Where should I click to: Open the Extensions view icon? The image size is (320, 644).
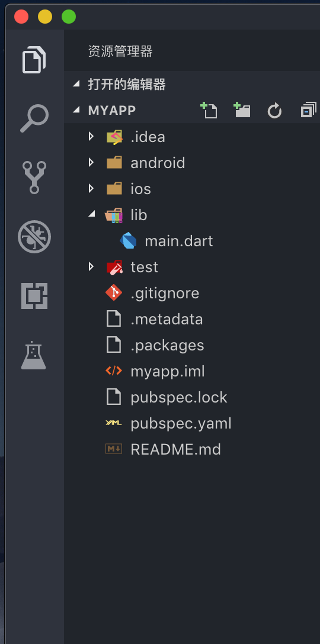coord(34,296)
